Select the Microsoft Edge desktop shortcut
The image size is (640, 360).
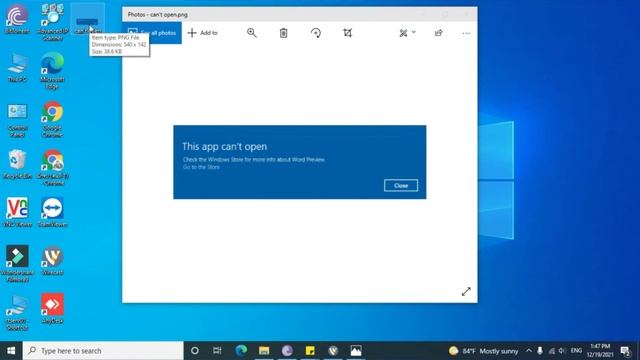[x=52, y=71]
